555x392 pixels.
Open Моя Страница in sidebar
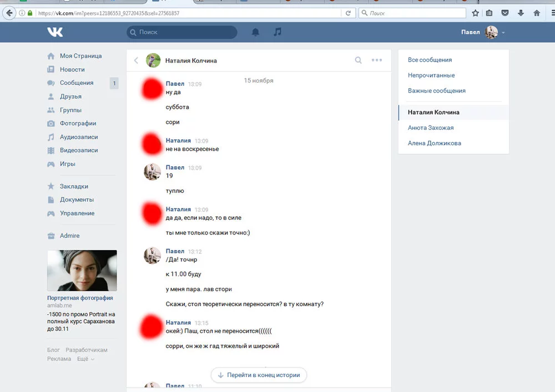pos(80,56)
